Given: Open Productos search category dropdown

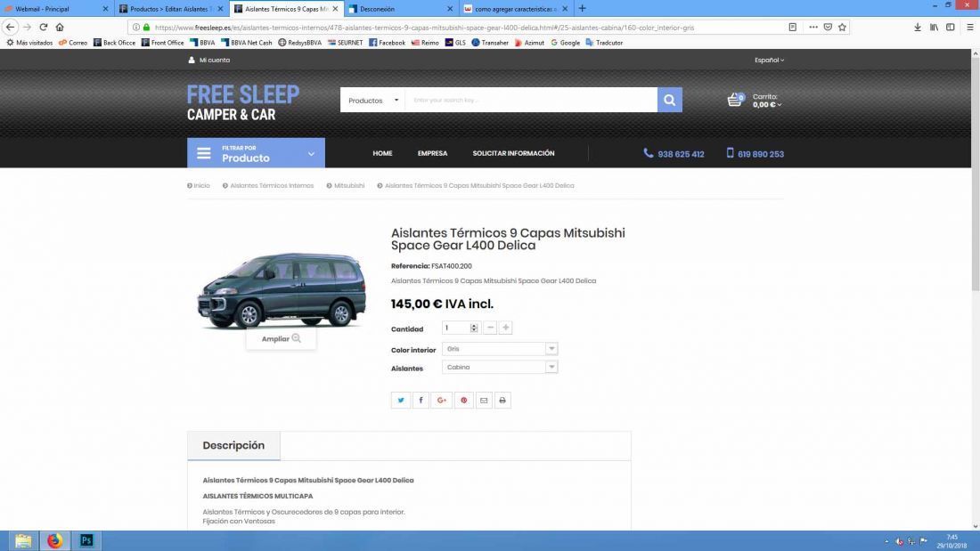Looking at the screenshot, I should click(x=372, y=100).
